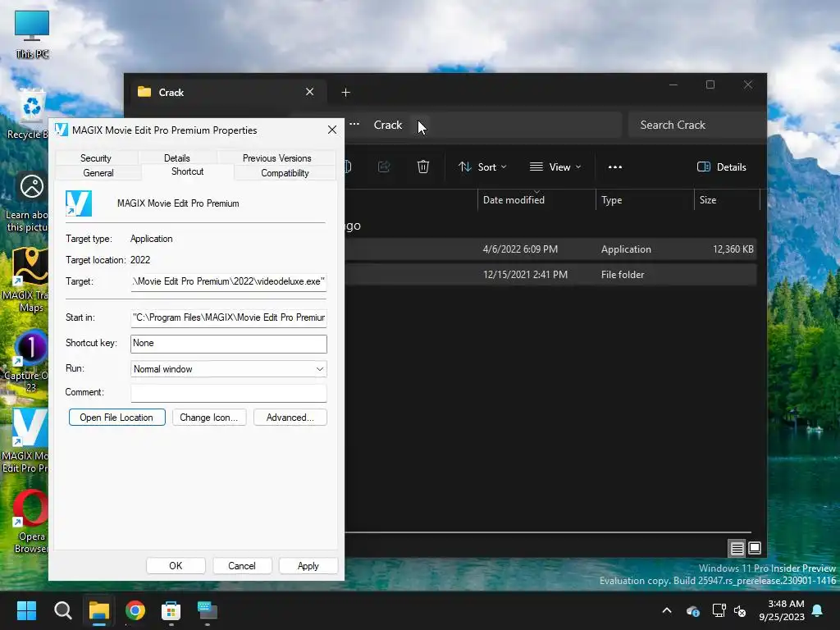The image size is (840, 630).
Task: Open taskbar Search
Action: pyautogui.click(x=62, y=610)
